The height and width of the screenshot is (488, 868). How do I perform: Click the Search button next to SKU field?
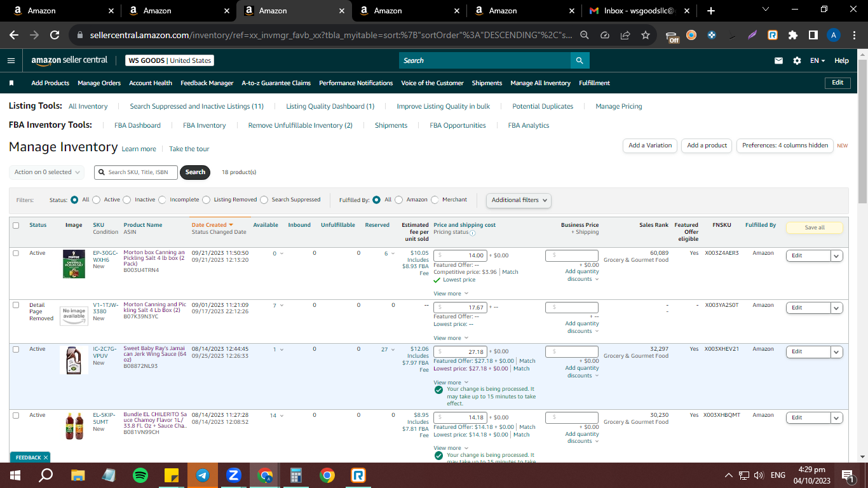point(195,172)
